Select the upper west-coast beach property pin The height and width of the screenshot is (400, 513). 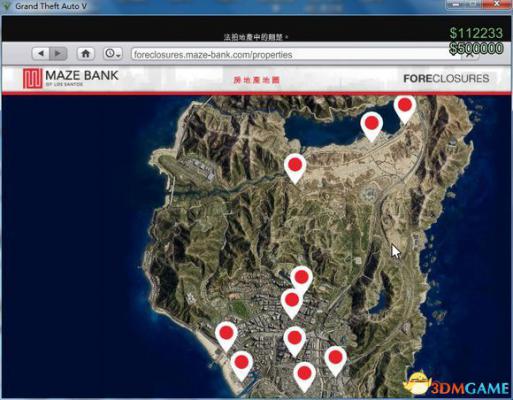tap(226, 336)
